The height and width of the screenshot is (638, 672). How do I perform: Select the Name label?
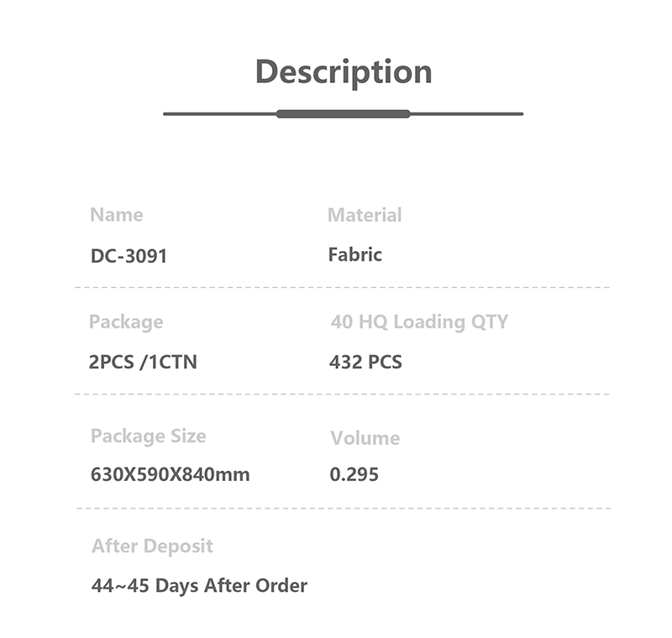(116, 215)
